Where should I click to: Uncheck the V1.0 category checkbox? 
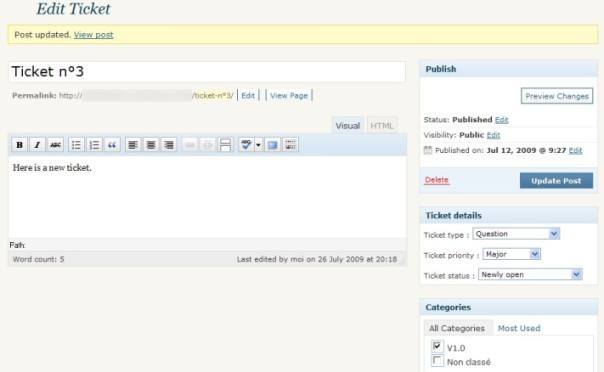pos(437,346)
